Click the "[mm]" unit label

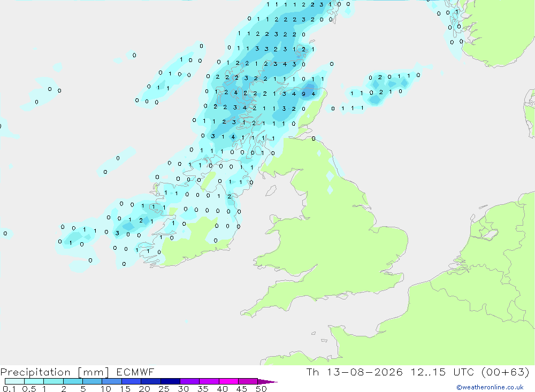[x=93, y=372]
